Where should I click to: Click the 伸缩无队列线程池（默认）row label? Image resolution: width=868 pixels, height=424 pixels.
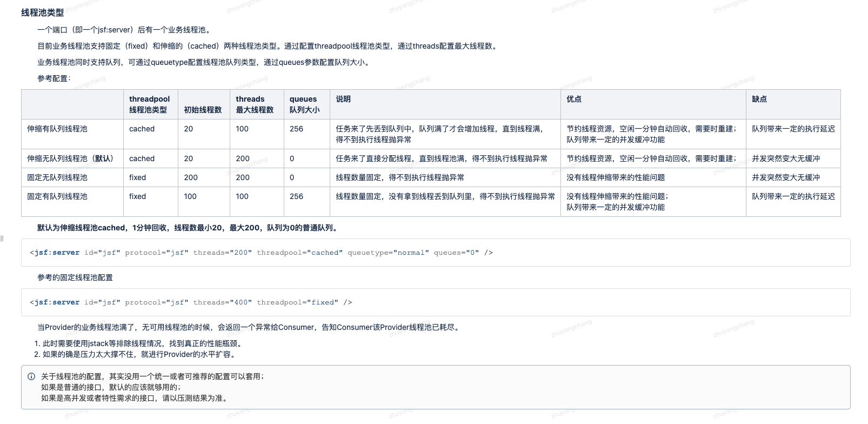71,158
